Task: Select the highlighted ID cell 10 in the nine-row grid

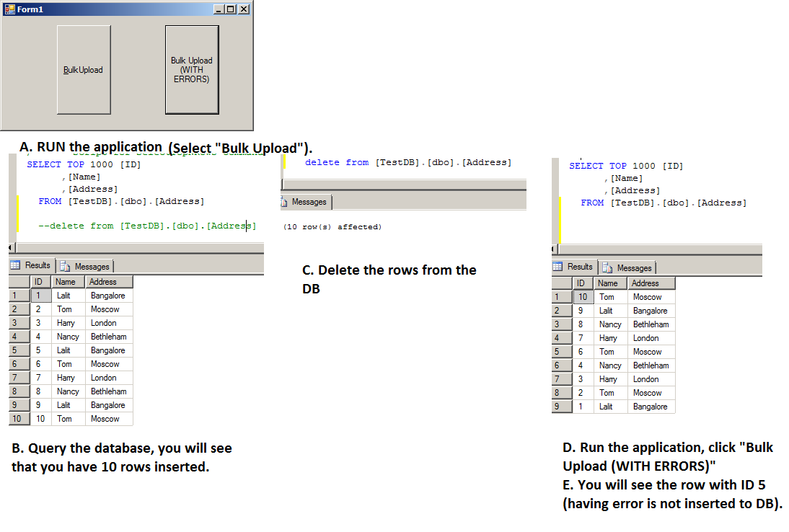Action: point(583,297)
